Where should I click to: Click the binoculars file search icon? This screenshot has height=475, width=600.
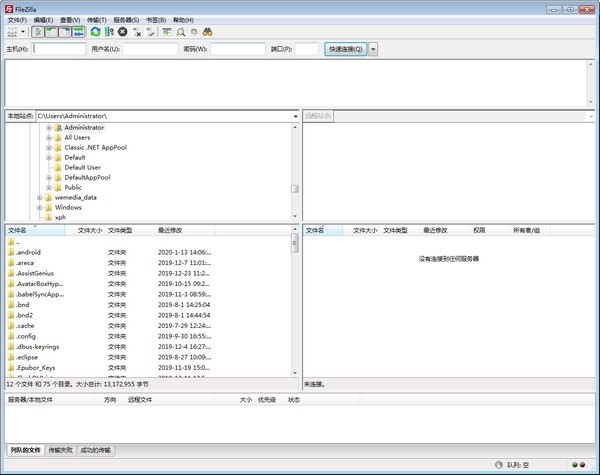208,32
